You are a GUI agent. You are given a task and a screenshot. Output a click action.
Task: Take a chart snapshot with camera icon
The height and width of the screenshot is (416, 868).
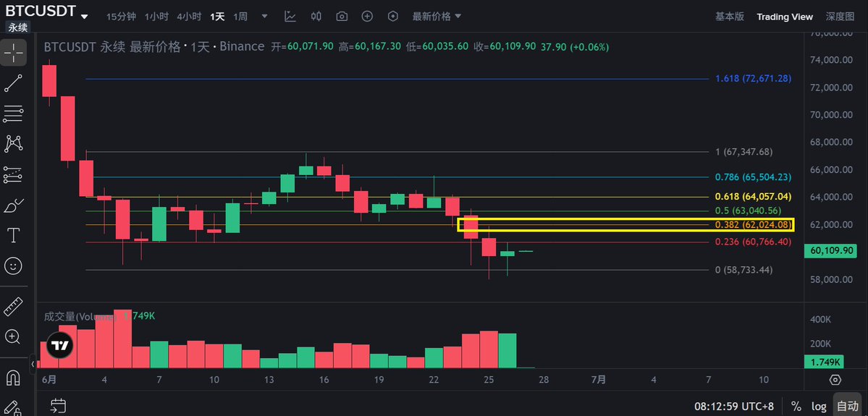pos(342,17)
